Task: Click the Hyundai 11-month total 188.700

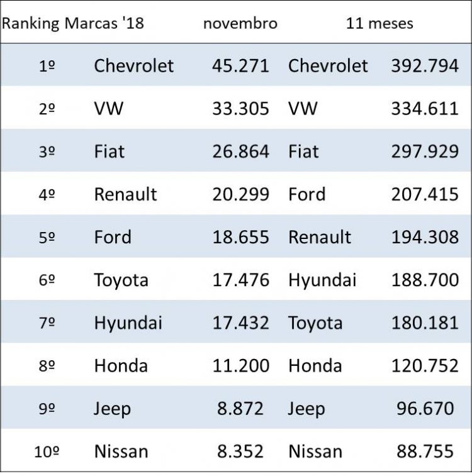Action: click(x=425, y=280)
